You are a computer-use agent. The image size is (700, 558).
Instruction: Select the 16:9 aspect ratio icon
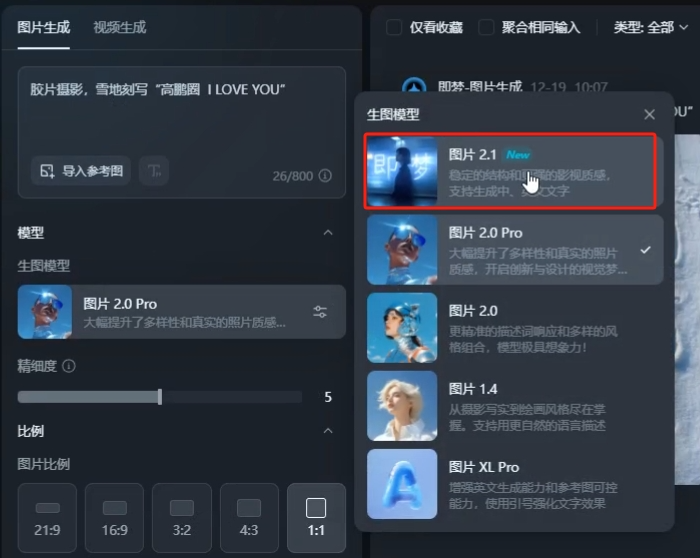click(x=115, y=508)
